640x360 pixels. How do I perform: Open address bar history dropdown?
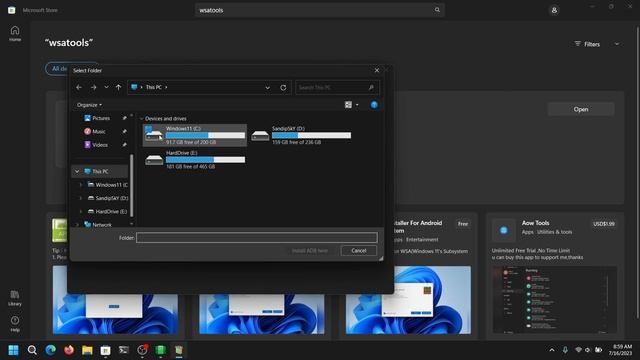click(267, 87)
